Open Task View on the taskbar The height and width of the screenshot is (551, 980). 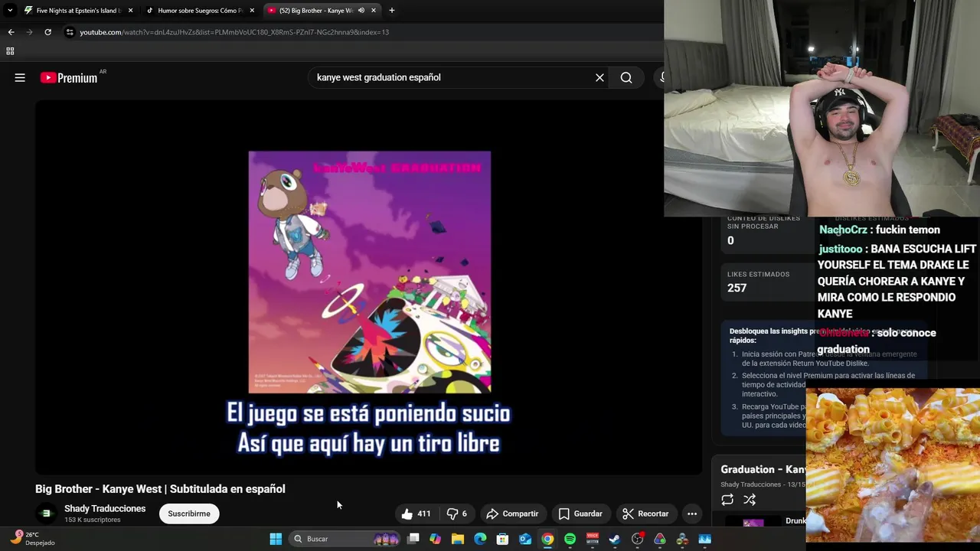click(x=413, y=539)
